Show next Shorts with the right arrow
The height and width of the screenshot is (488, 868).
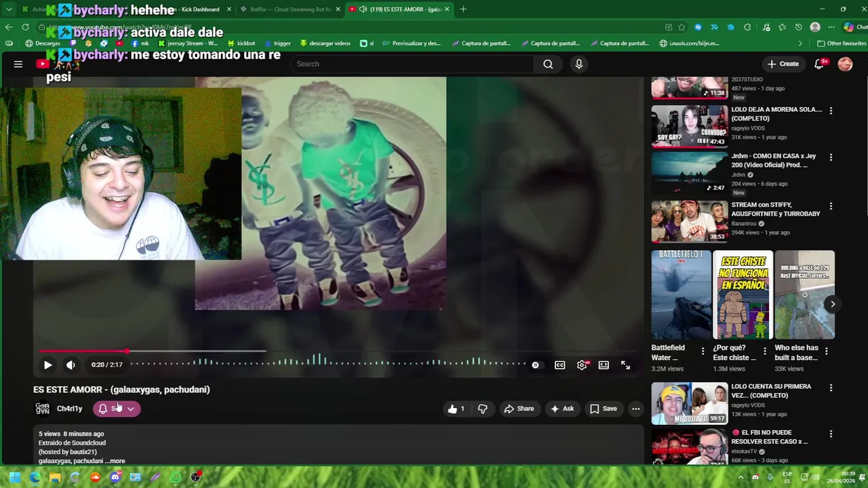[x=833, y=304]
